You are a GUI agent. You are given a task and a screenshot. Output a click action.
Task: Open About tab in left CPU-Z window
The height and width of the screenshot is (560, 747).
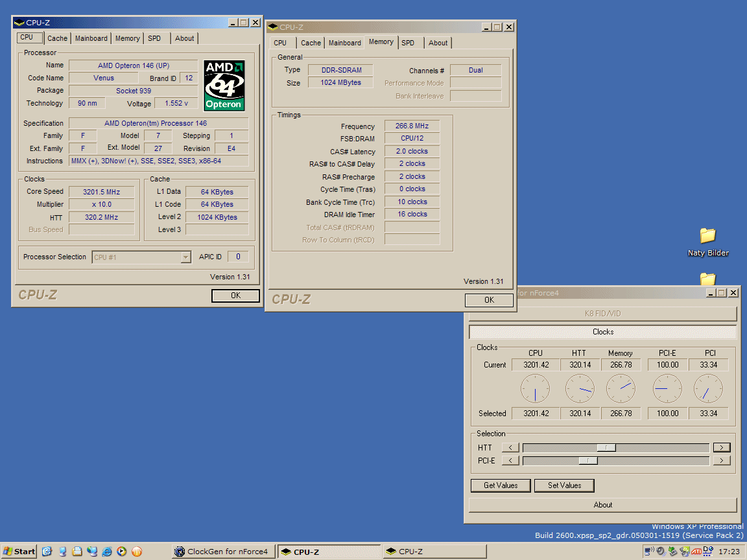pyautogui.click(x=184, y=39)
